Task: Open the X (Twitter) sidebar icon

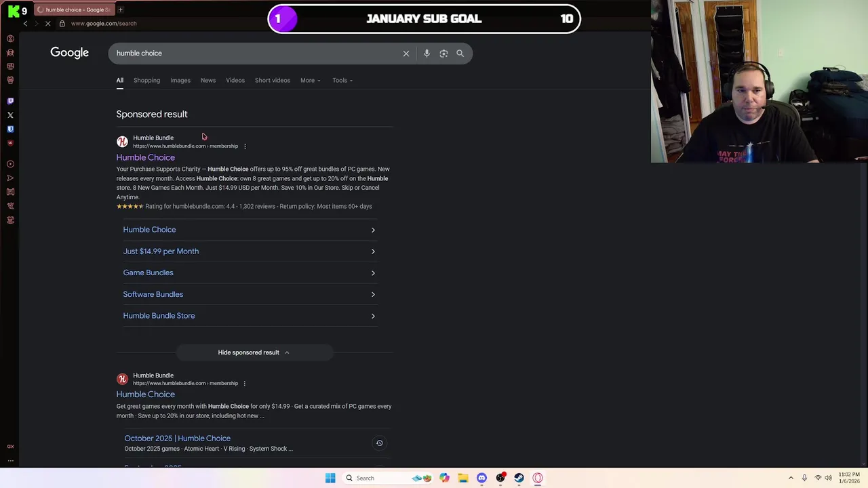Action: coord(10,115)
